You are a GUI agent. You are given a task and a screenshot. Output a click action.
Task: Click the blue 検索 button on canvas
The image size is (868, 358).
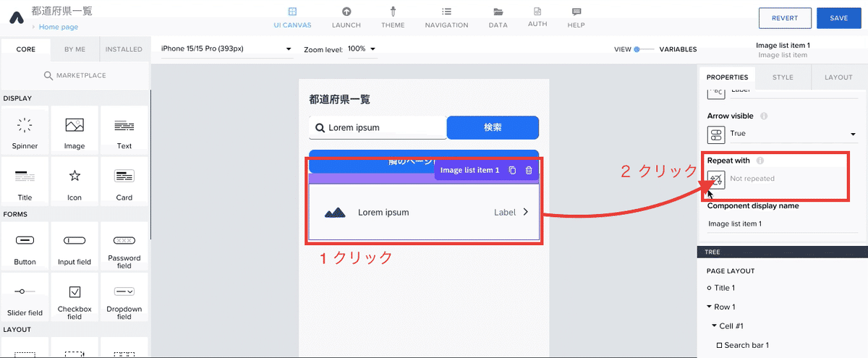click(x=493, y=127)
